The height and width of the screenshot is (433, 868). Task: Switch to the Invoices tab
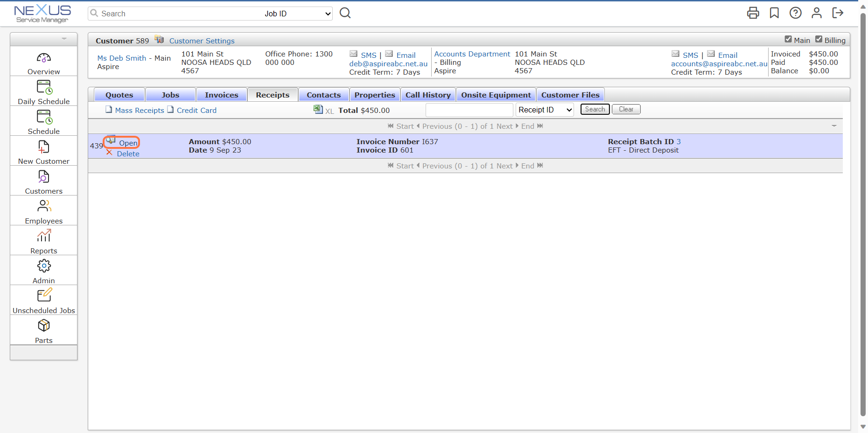click(222, 95)
